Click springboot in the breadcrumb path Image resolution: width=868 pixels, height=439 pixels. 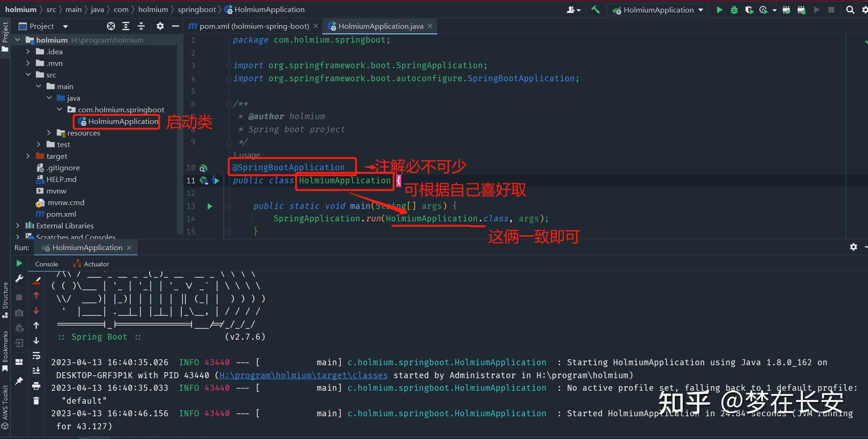point(196,9)
